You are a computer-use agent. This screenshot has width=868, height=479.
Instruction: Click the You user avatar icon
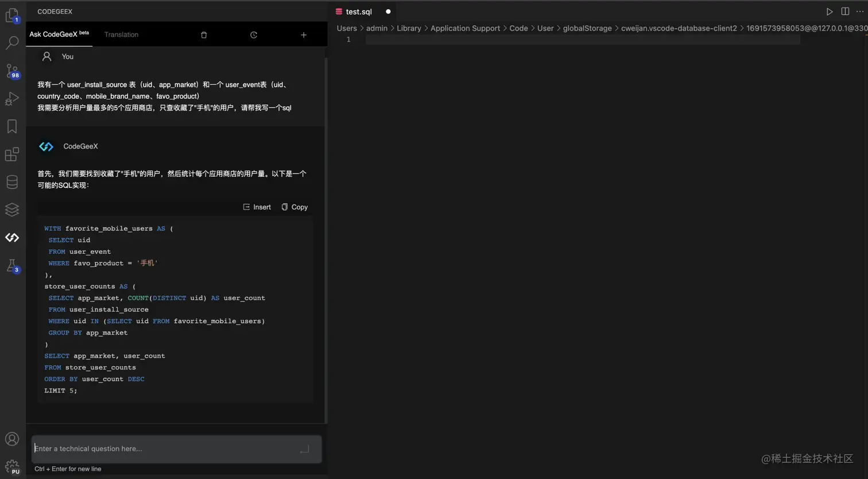pos(47,56)
